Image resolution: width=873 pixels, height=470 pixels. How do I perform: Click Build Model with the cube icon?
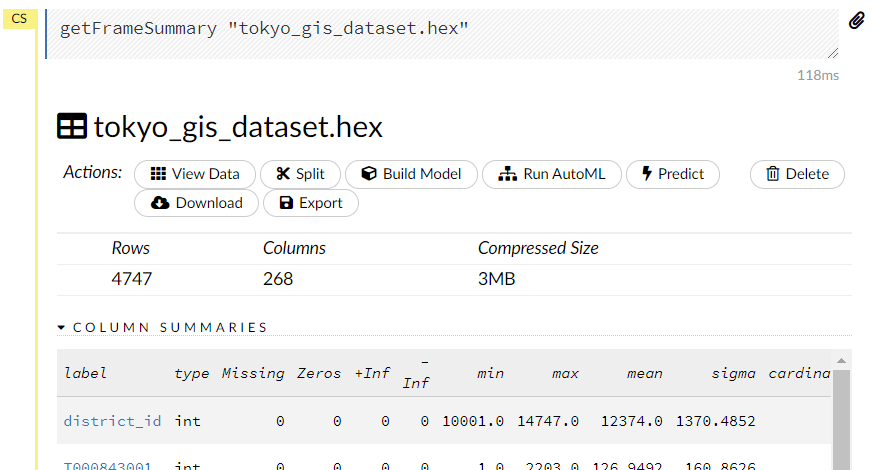pos(411,174)
